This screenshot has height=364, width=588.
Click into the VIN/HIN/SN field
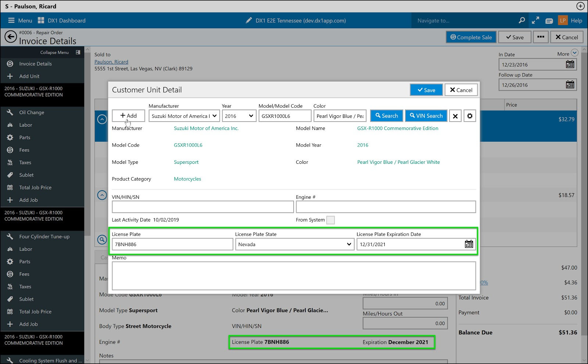click(x=202, y=207)
